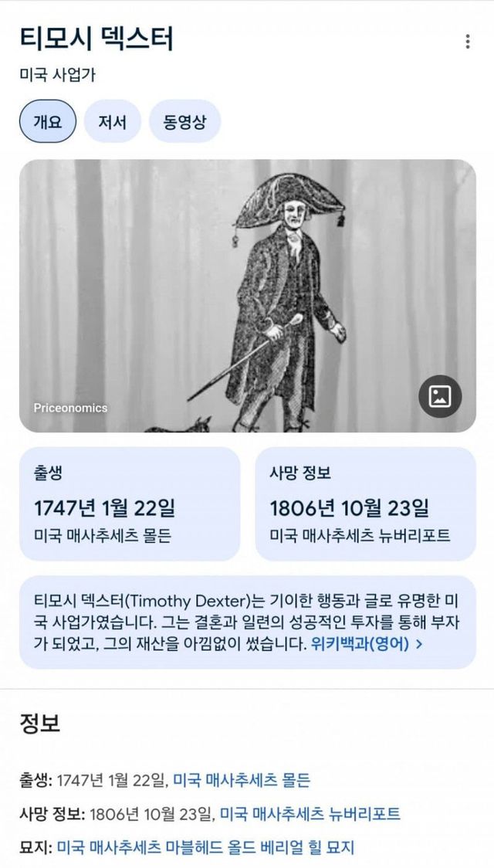Tap the Timothy Dexter description text card
The image size is (494, 868).
pos(247,622)
